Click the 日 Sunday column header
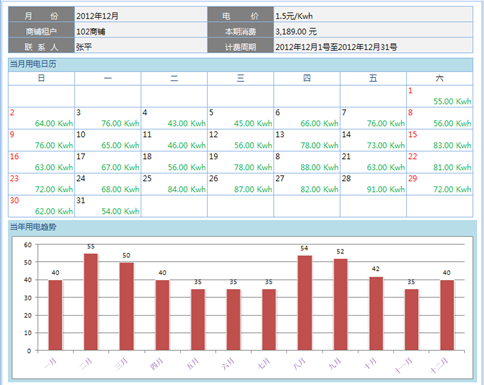 41,78
